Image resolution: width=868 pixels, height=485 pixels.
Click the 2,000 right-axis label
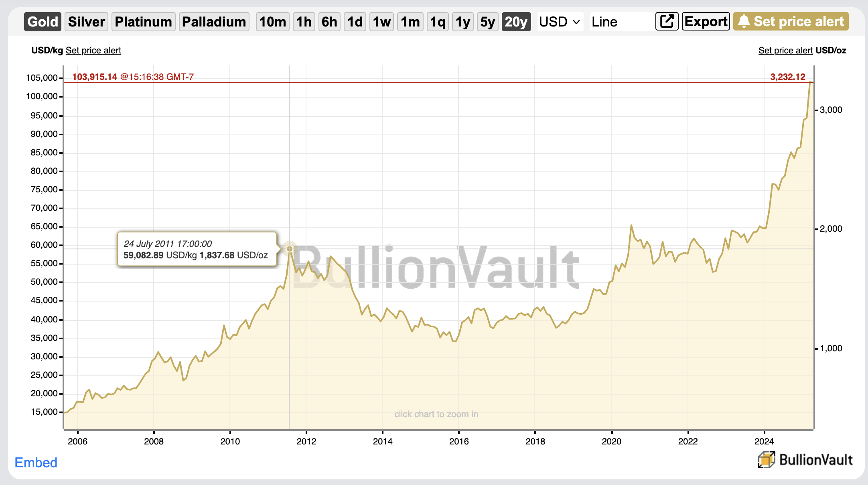(x=831, y=228)
